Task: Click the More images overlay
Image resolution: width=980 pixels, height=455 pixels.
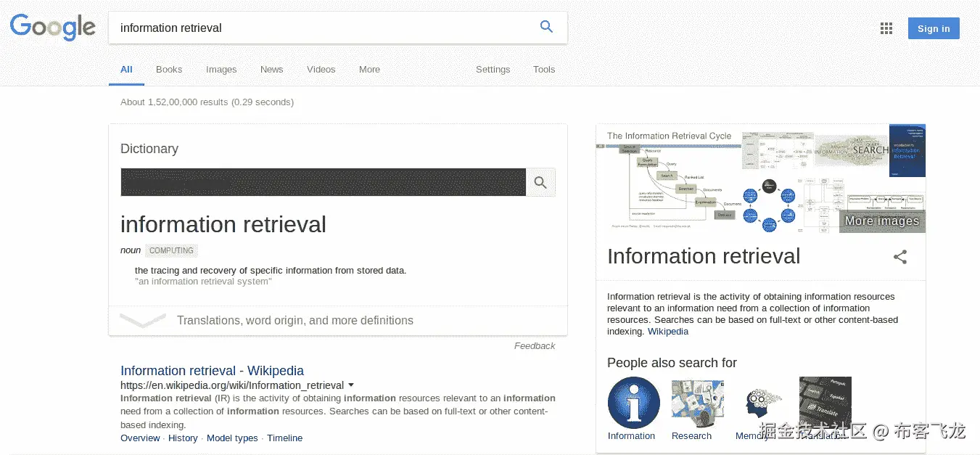Action: tap(882, 221)
